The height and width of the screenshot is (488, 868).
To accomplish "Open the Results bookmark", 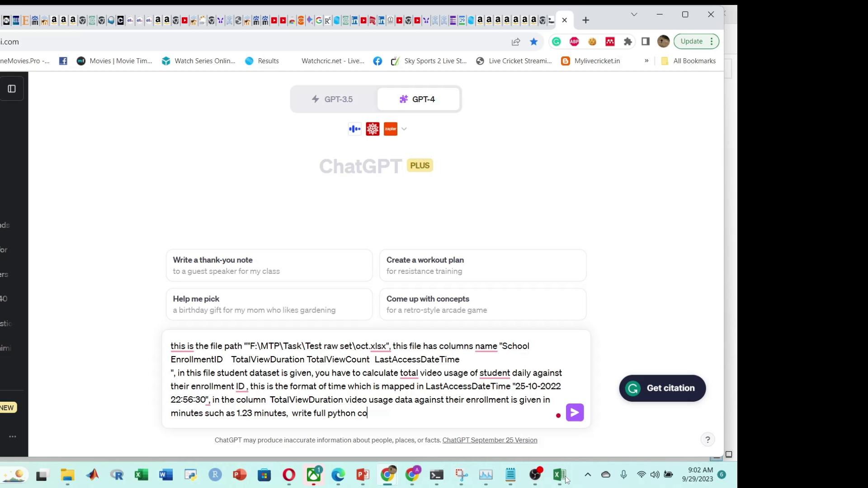I will (x=262, y=61).
